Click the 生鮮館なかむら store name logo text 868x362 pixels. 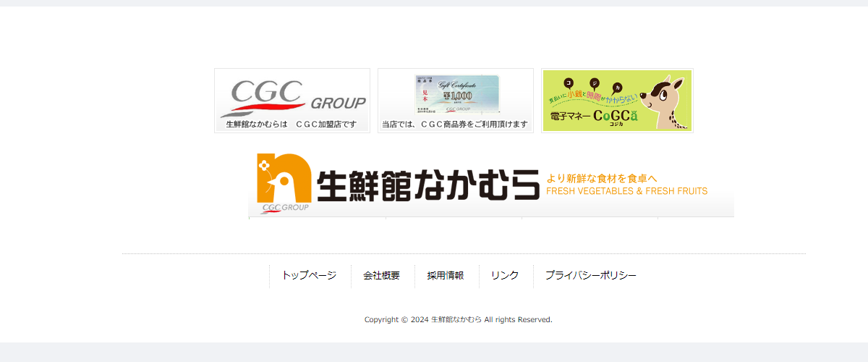[x=428, y=185]
